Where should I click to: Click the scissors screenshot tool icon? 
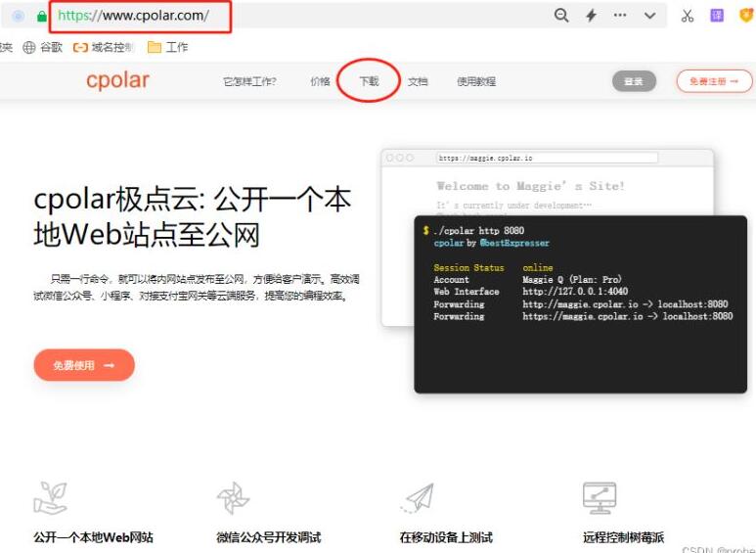click(688, 16)
